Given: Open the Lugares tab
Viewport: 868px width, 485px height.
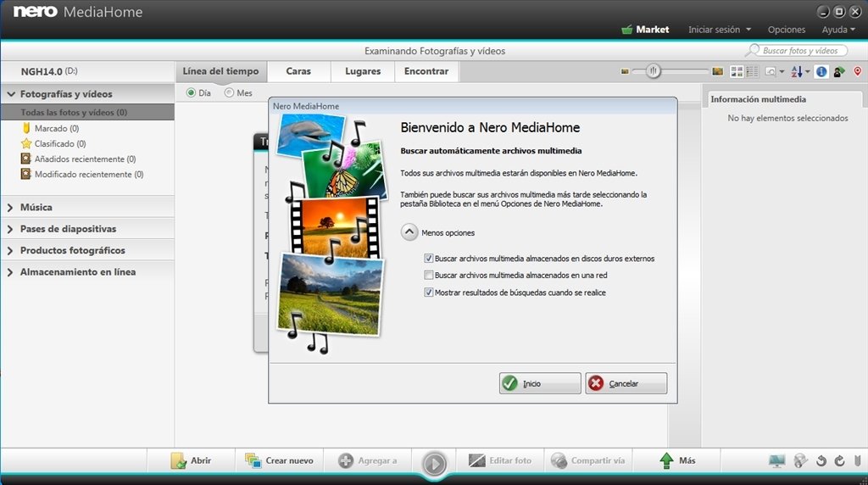Looking at the screenshot, I should (363, 71).
